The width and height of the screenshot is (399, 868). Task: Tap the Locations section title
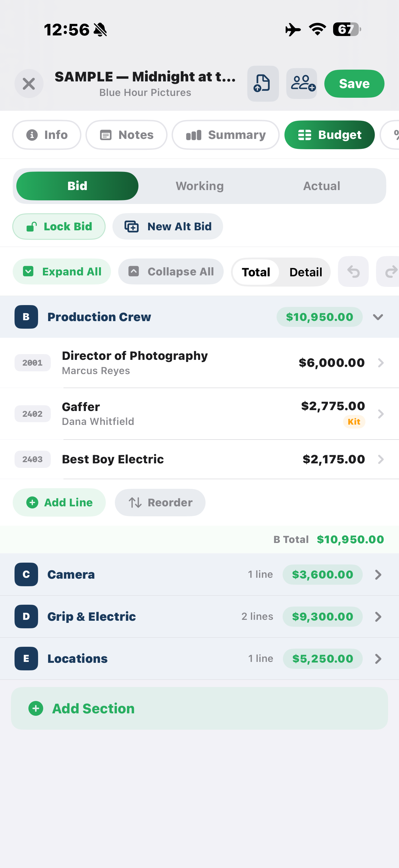click(x=77, y=659)
